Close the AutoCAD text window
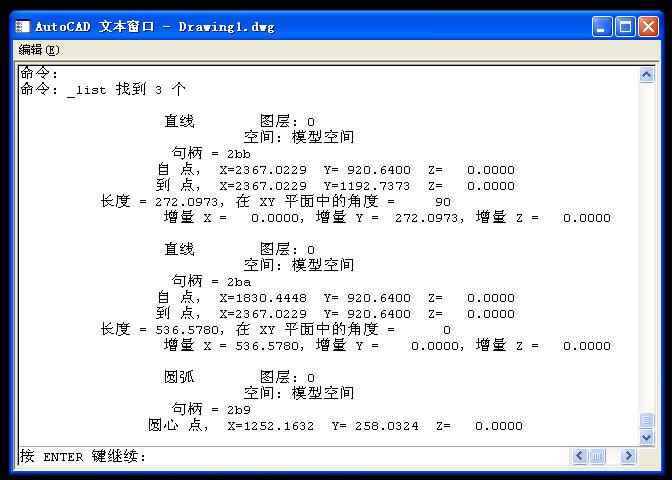This screenshot has width=672, height=480. [x=648, y=27]
